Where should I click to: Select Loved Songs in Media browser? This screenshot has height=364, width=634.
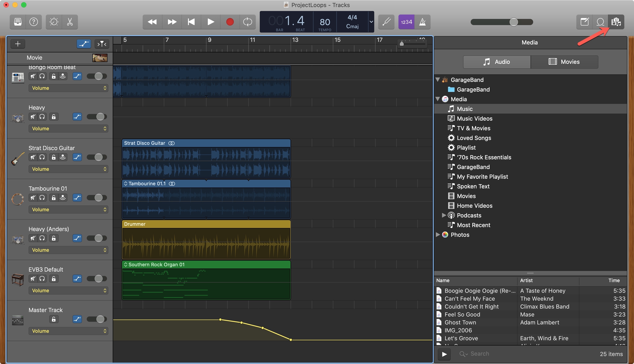474,138
